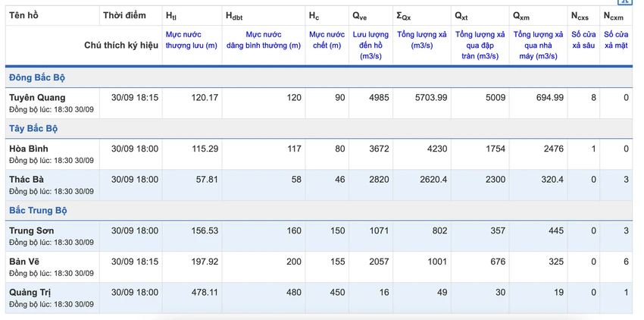
Task: Open the Quảng Trị reservoir entry
Action: pos(30,293)
